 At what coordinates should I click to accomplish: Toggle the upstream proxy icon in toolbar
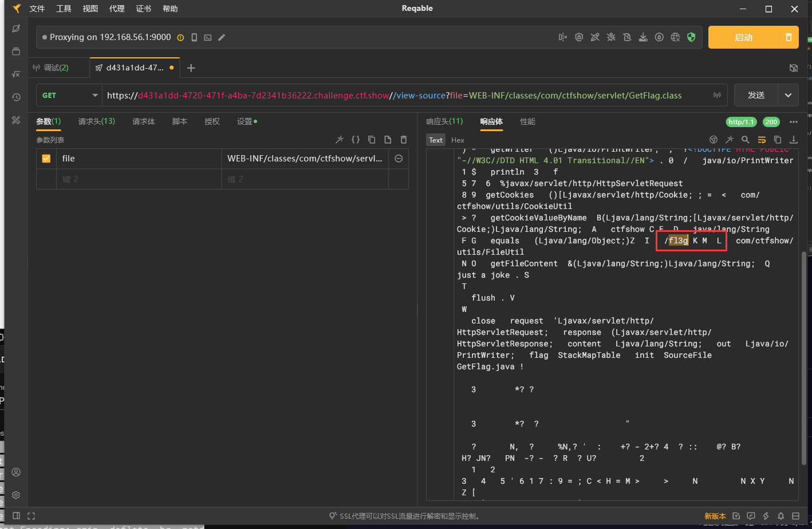tap(563, 37)
